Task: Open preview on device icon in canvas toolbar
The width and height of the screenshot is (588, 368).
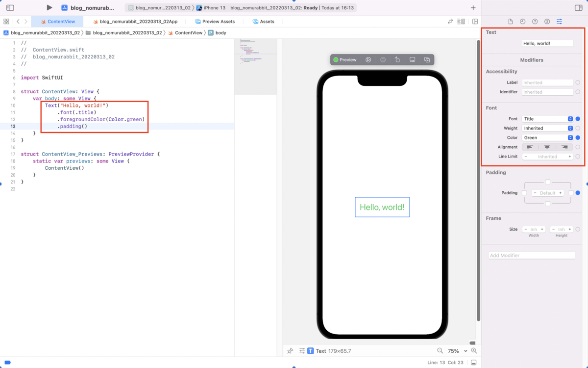Action: click(412, 59)
